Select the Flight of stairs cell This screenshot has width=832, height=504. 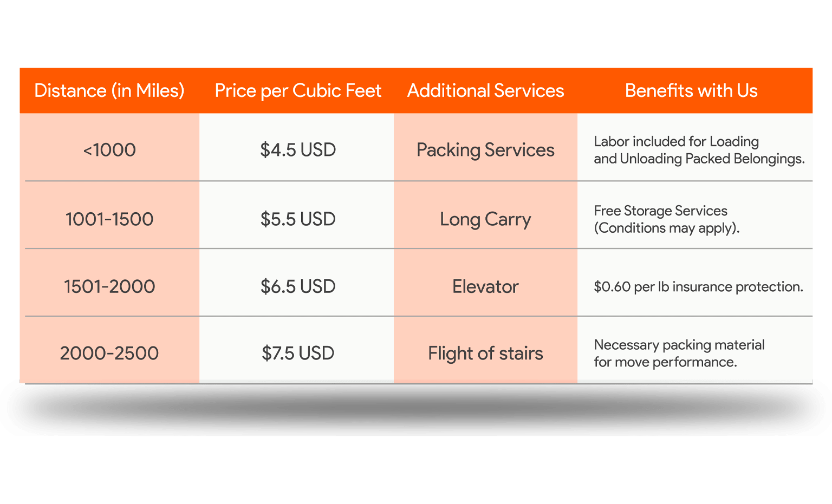coord(485,354)
